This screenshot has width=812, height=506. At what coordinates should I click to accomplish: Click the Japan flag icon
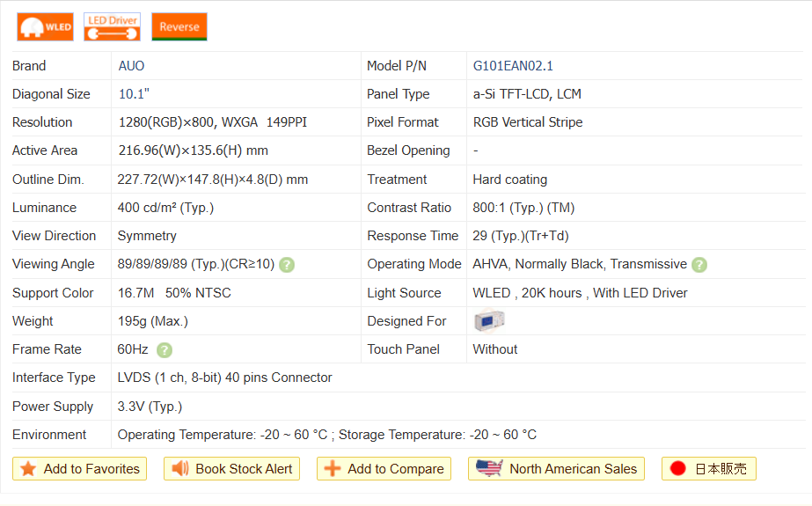pyautogui.click(x=677, y=469)
